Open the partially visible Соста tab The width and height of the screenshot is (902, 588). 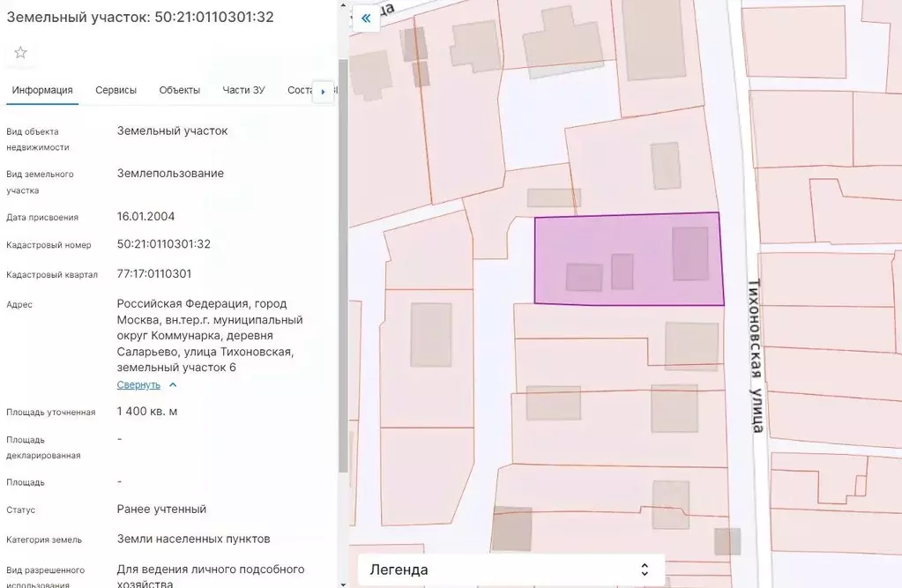(x=300, y=90)
